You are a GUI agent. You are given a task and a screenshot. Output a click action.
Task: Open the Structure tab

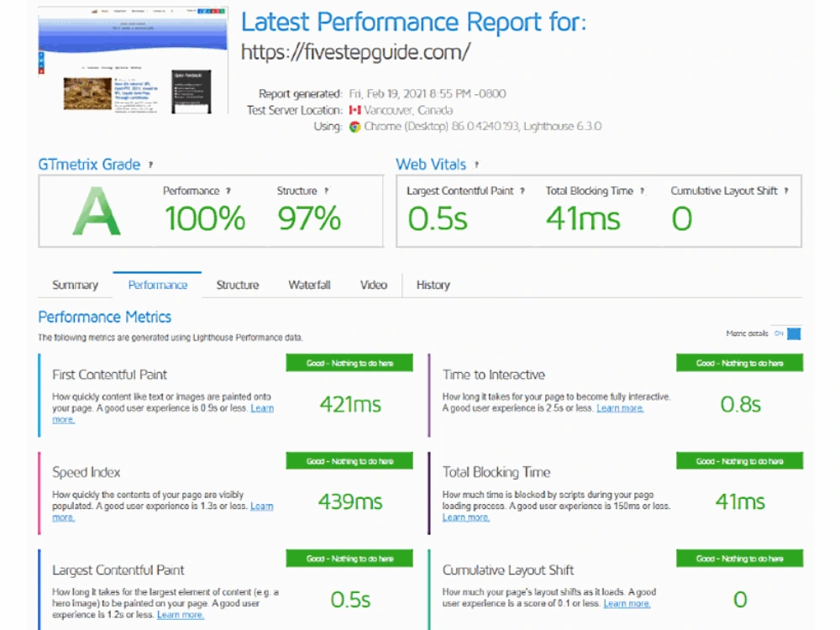click(236, 285)
